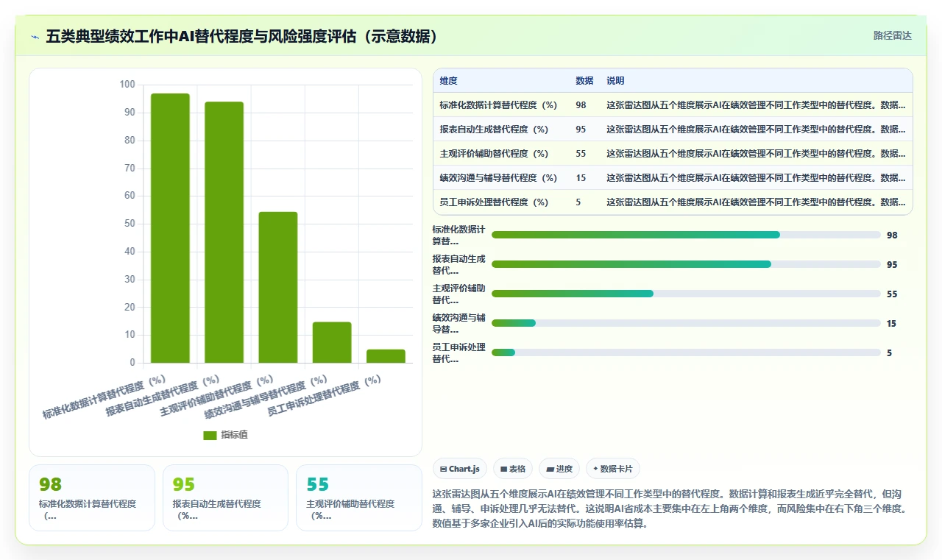Toggle the 指标值 legend color box
This screenshot has height=560, width=942.
(x=210, y=435)
